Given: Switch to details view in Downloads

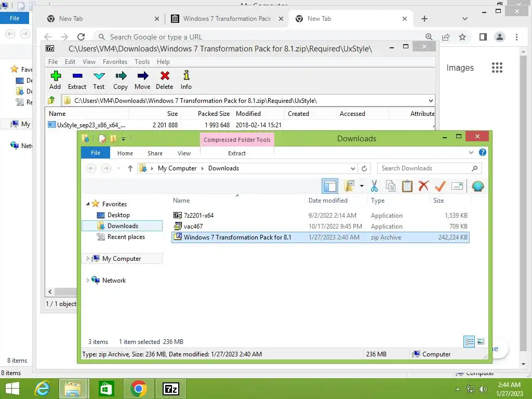Looking at the screenshot, I should (x=469, y=341).
